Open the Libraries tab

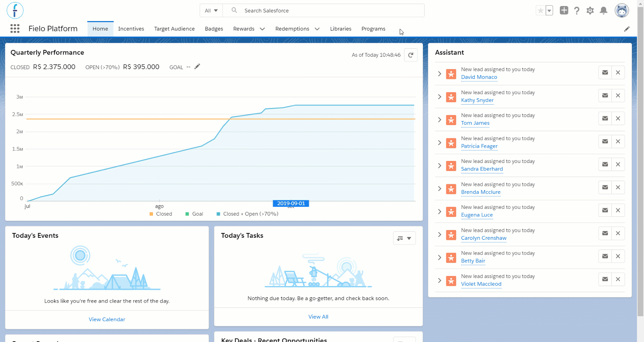(x=341, y=29)
